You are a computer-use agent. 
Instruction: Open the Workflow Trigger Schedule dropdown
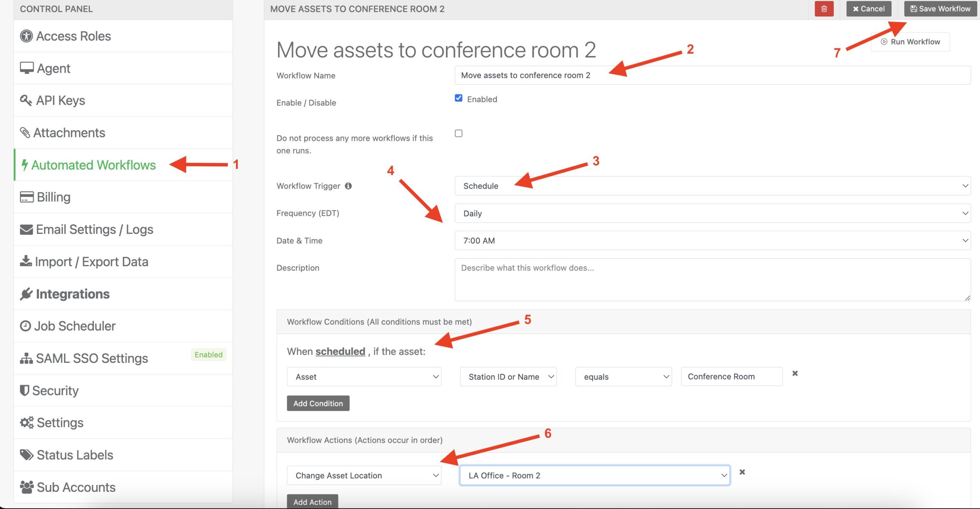pyautogui.click(x=712, y=186)
